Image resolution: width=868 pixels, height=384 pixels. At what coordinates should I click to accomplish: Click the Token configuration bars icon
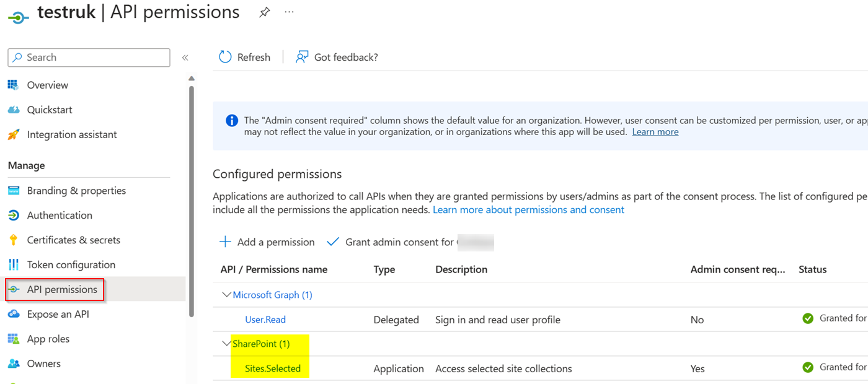(14, 265)
